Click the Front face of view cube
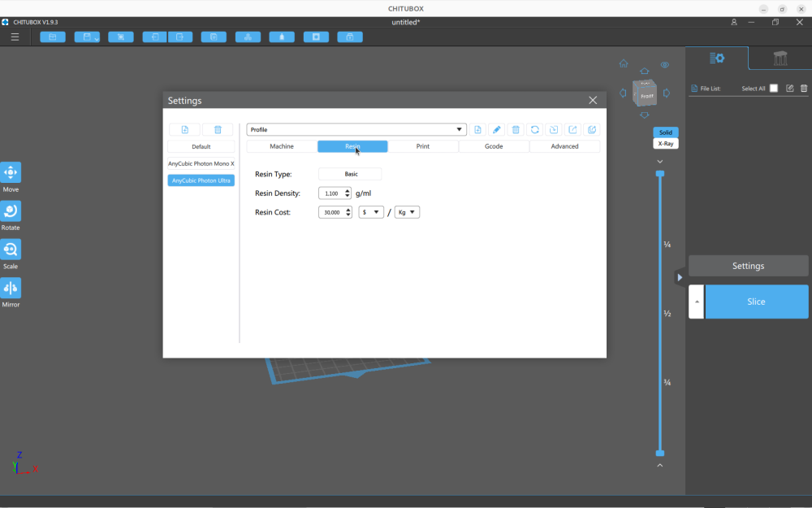The image size is (812, 508). click(x=647, y=97)
